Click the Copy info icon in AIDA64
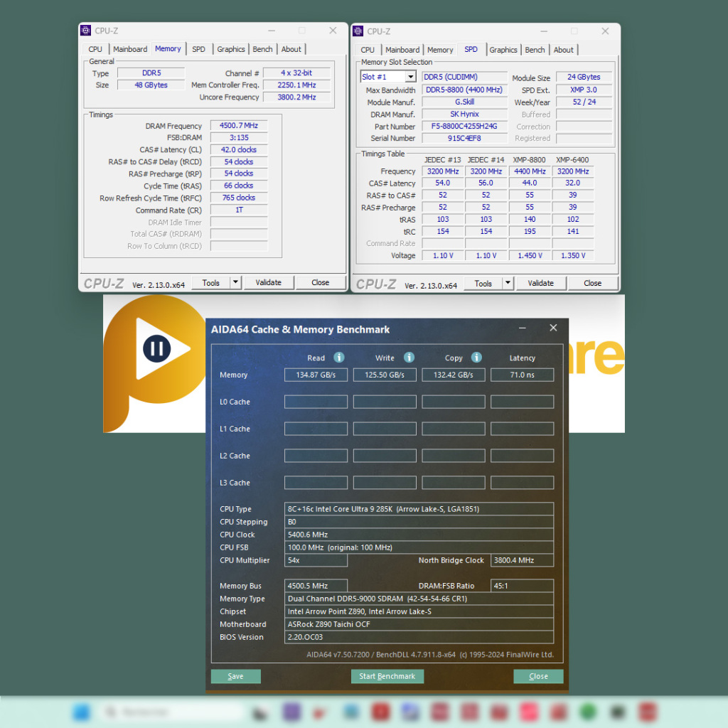Viewport: 728px width, 728px height. tap(476, 357)
